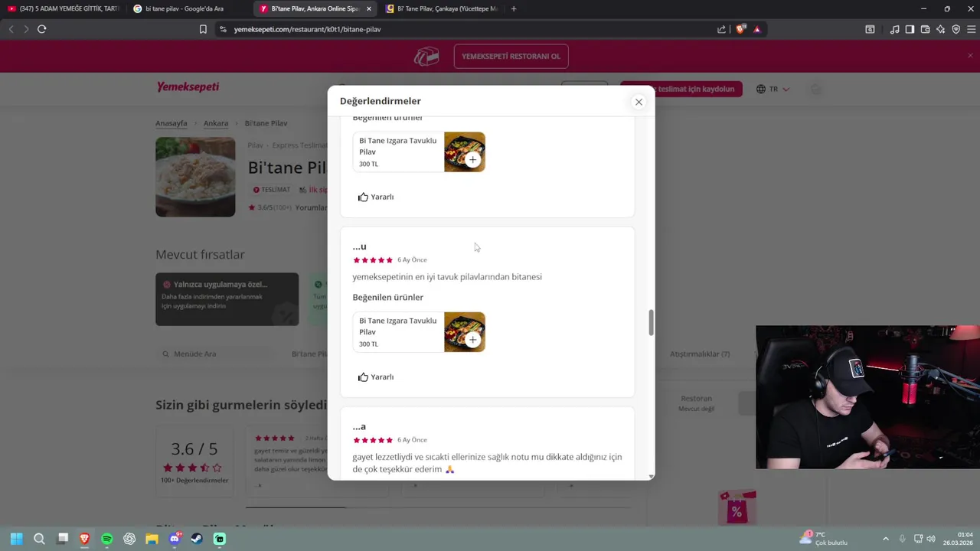Open the browser hamburger menu
This screenshot has width=980, height=551.
pyautogui.click(x=970, y=29)
